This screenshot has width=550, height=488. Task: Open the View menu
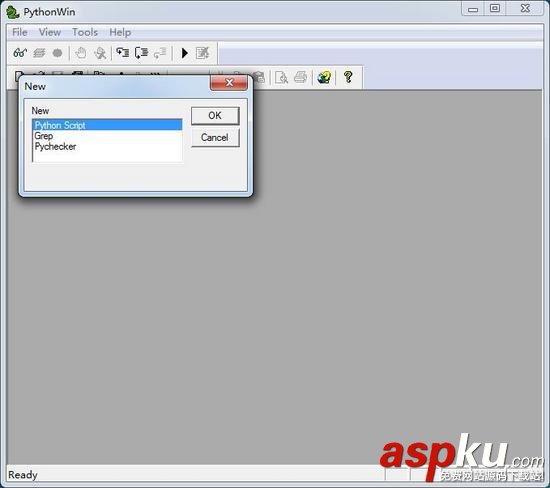[x=50, y=32]
